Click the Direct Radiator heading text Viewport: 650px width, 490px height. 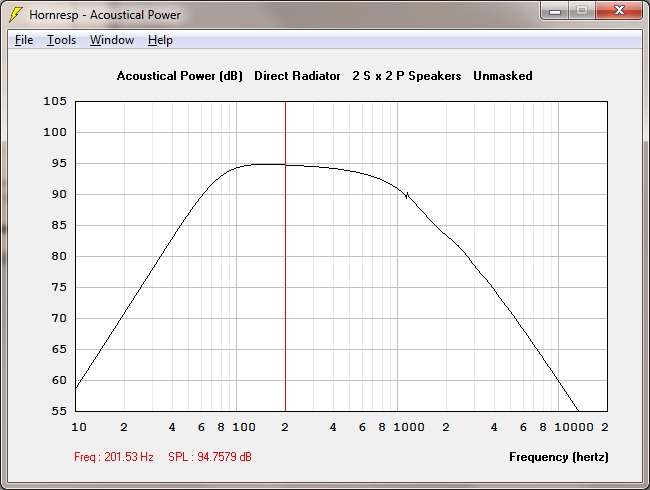tap(297, 76)
